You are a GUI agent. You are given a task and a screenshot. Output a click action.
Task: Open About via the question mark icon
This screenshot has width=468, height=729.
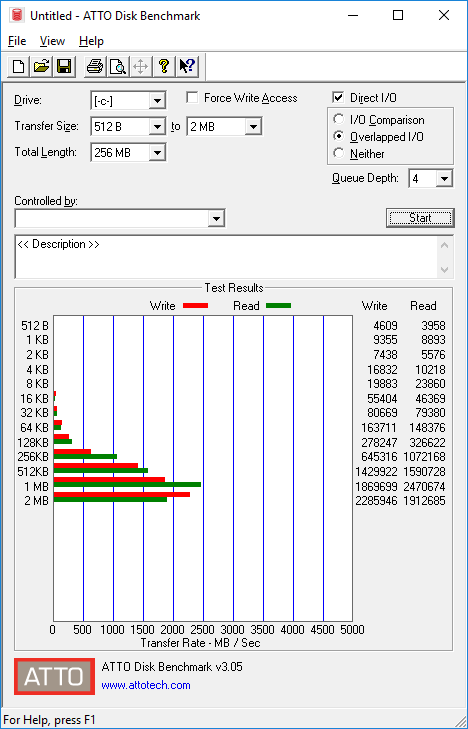tap(163, 66)
